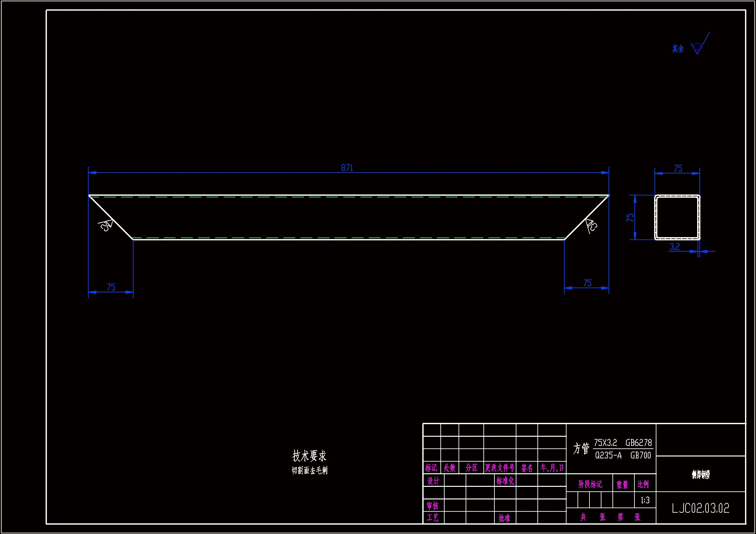Click the square tube cross-section view

[677, 217]
